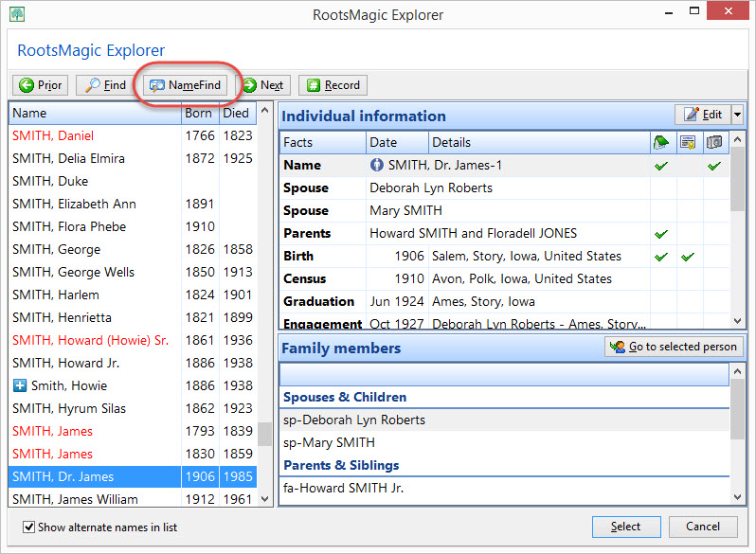Click the note checkmark in the Birth row
Image resolution: width=756 pixels, height=554 pixels.
[x=661, y=257]
